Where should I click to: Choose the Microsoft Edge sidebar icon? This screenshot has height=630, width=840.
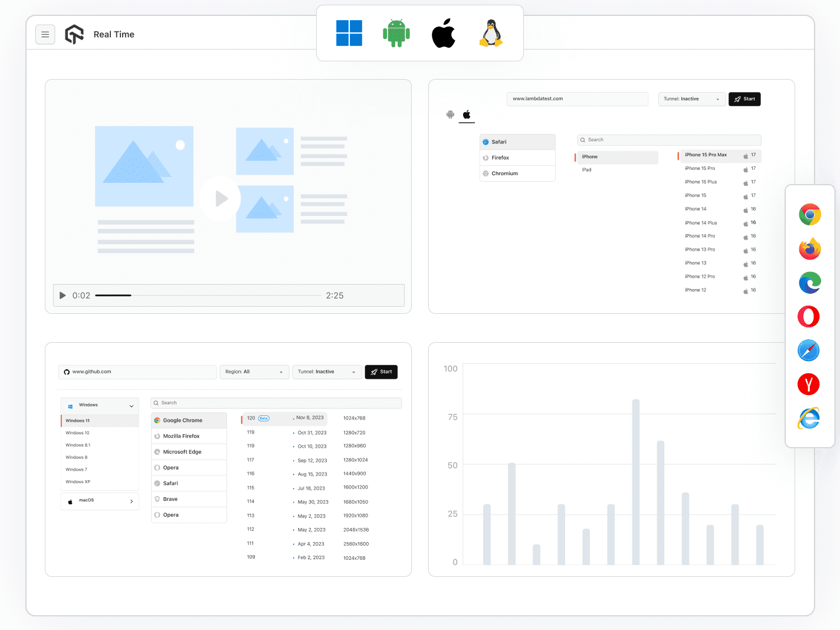(x=810, y=283)
